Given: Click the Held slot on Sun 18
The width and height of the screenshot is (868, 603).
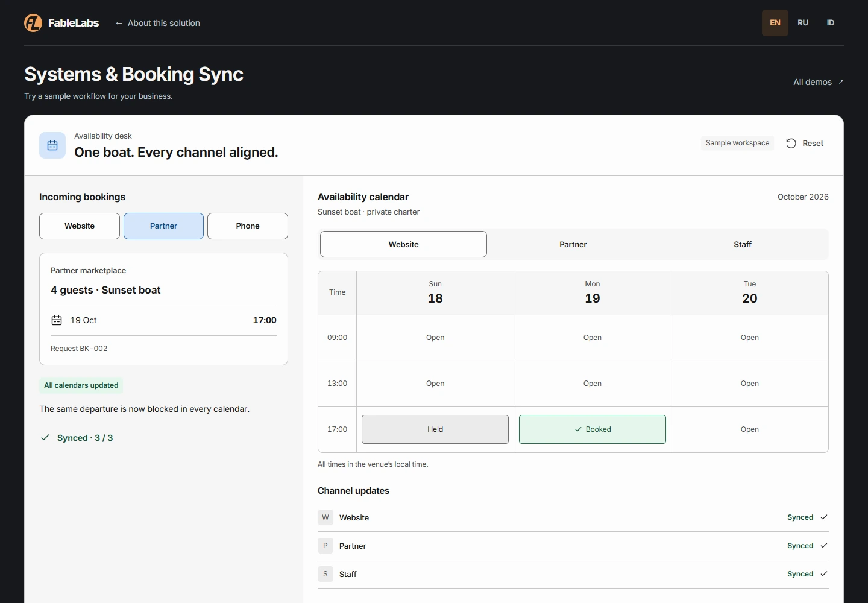Looking at the screenshot, I should coord(435,429).
